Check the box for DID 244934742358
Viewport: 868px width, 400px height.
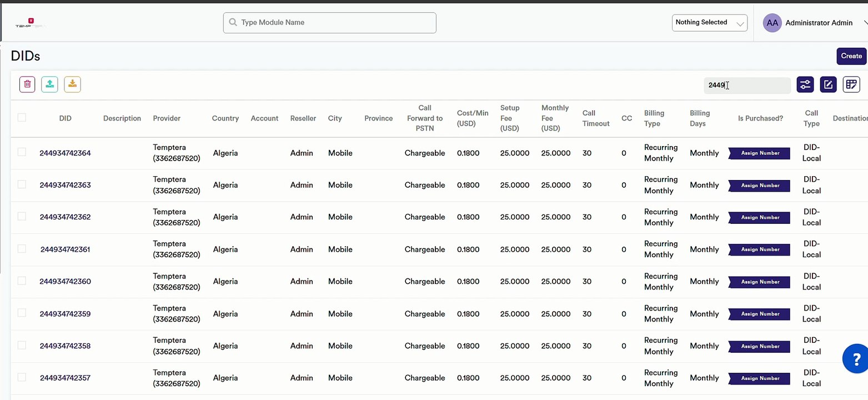pos(22,345)
